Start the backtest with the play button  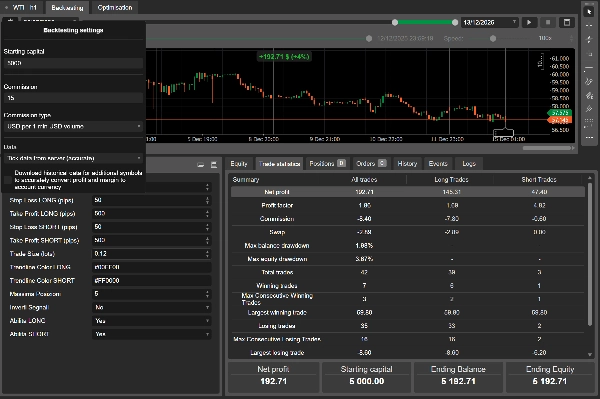pyautogui.click(x=529, y=23)
